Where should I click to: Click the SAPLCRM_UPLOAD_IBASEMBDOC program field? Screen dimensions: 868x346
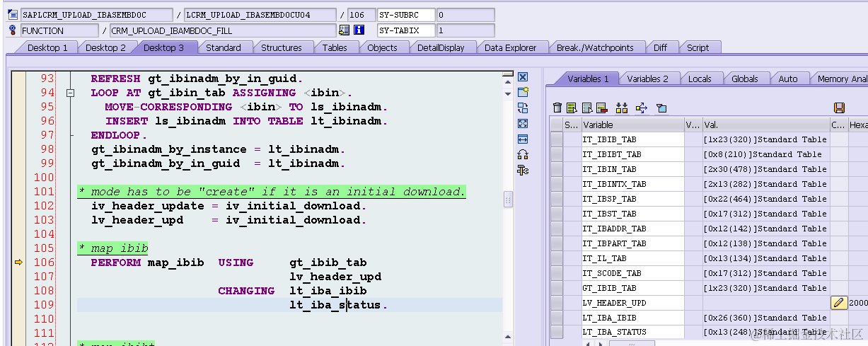pyautogui.click(x=96, y=15)
